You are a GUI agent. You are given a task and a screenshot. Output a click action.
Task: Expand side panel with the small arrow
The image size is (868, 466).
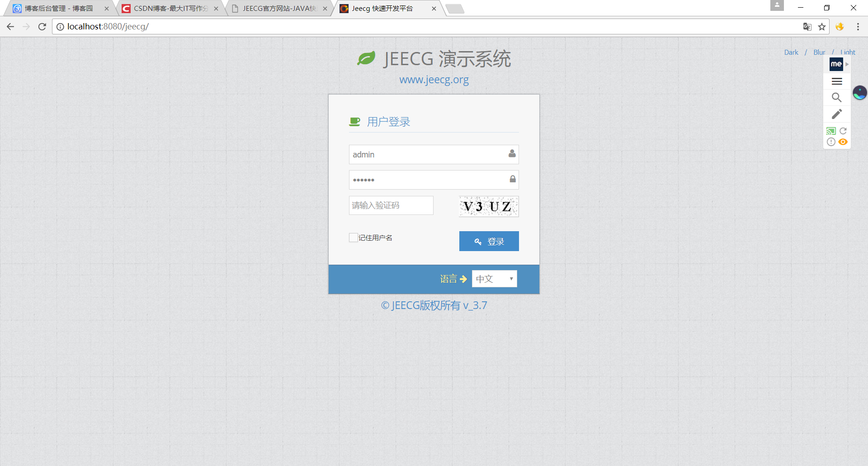click(x=847, y=64)
